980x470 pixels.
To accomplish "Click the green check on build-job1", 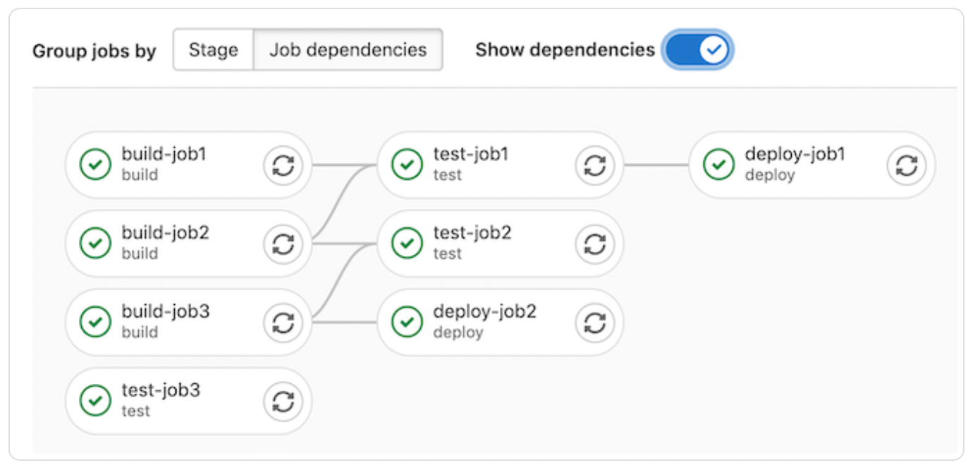I will (x=95, y=164).
